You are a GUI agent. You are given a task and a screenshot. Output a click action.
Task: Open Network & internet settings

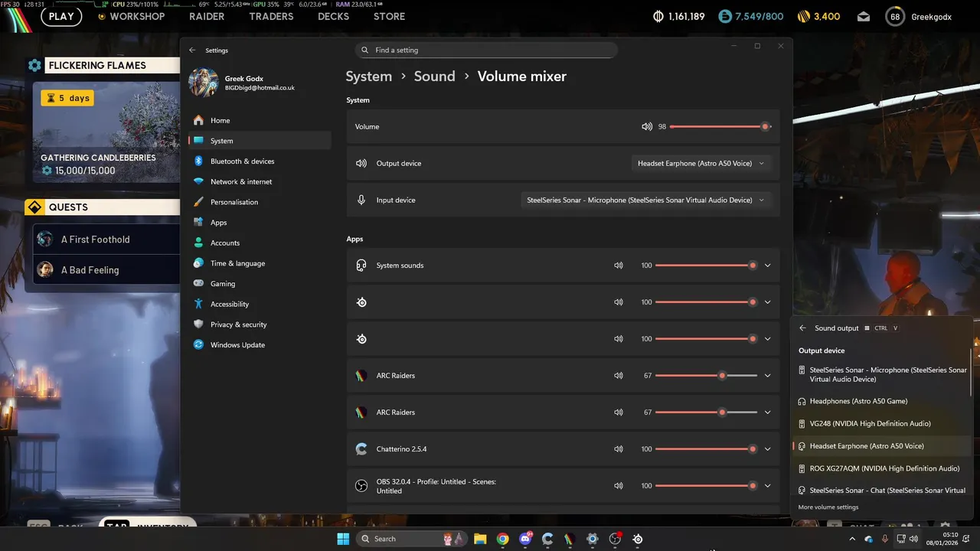tap(260, 181)
